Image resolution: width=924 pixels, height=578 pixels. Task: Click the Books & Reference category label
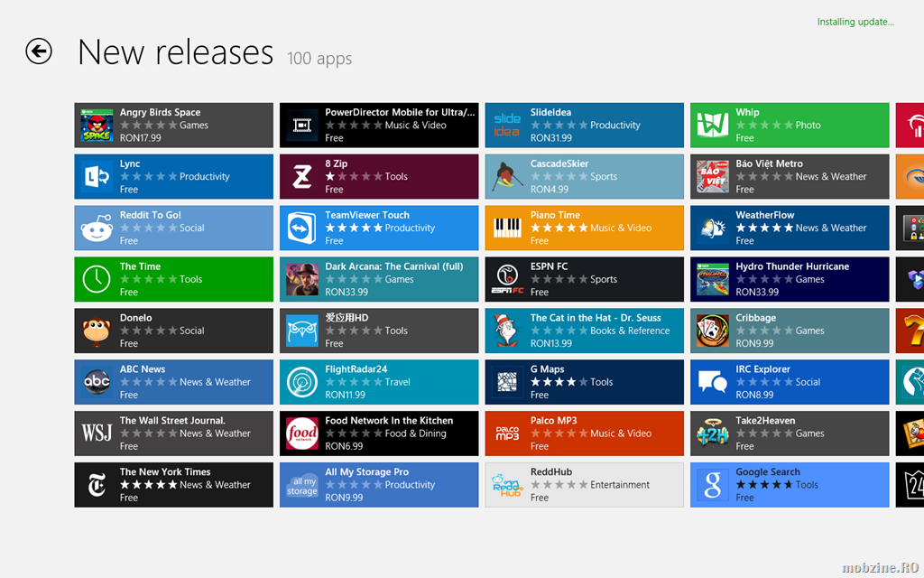pyautogui.click(x=630, y=331)
